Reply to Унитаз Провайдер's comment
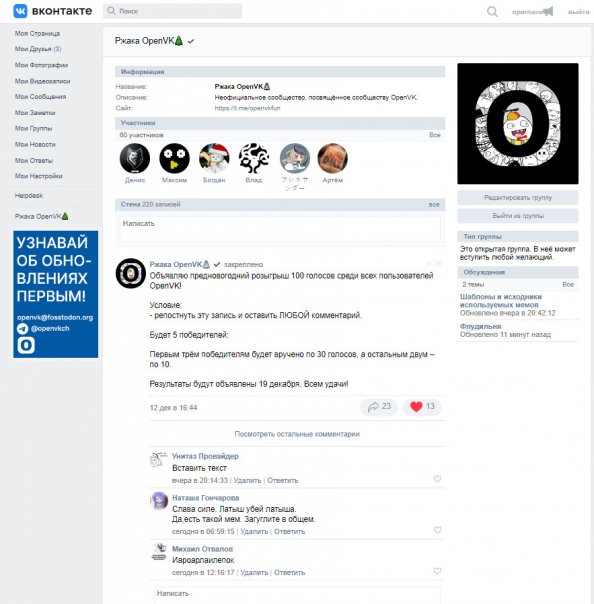The image size is (594, 604). tap(283, 480)
